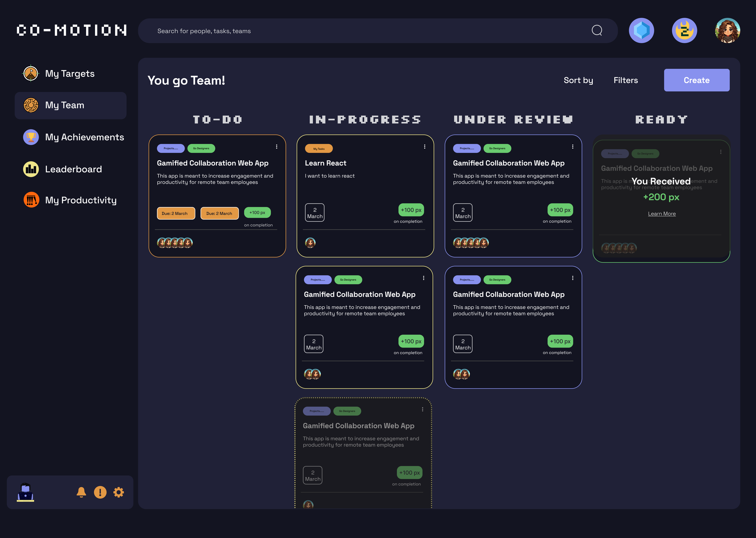The width and height of the screenshot is (756, 538).
Task: Open the My Team maze icon
Action: click(30, 105)
